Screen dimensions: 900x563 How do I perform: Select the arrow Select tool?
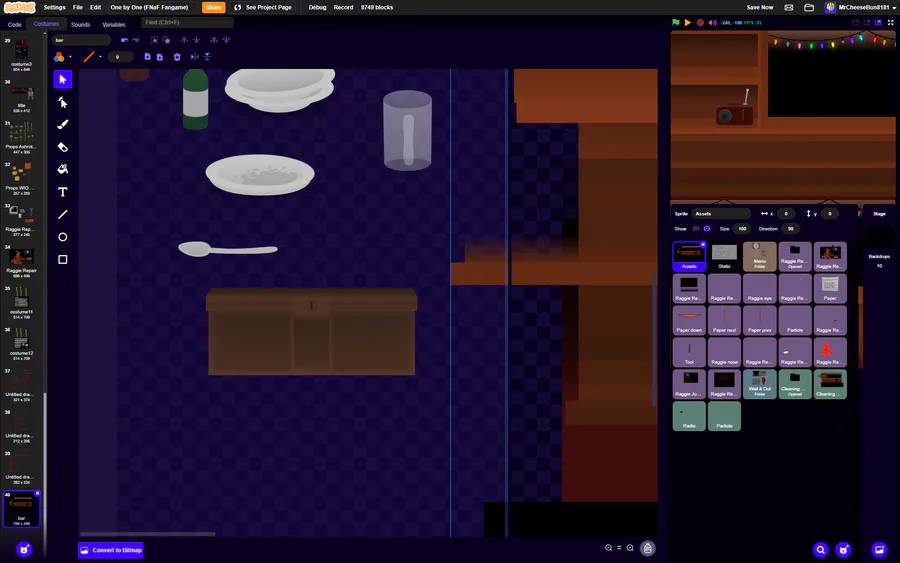tap(63, 79)
